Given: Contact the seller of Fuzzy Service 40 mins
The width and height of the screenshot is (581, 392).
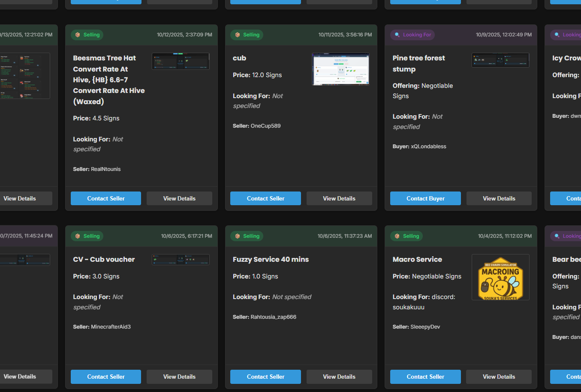Looking at the screenshot, I should coord(265,377).
